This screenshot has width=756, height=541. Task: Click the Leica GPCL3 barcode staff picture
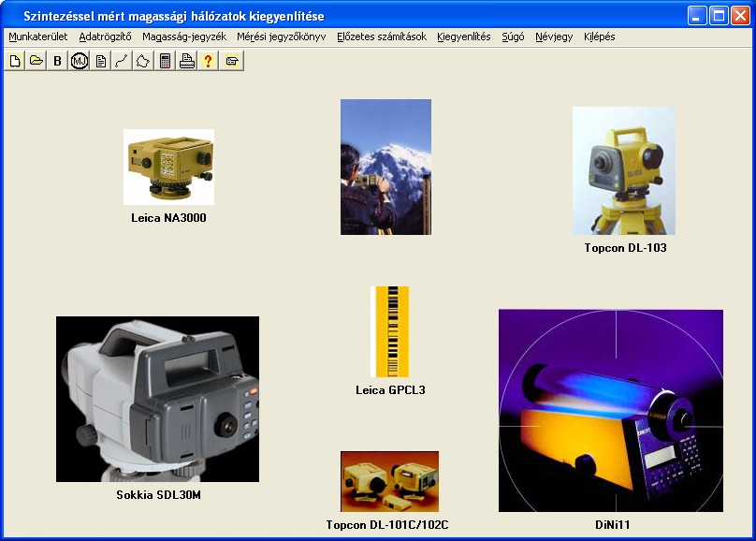tap(389, 331)
